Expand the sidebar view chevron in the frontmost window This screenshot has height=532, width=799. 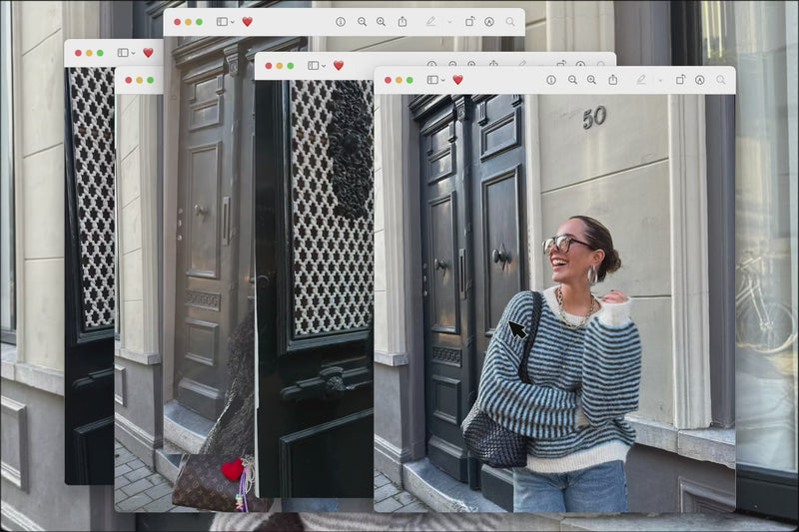[442, 80]
